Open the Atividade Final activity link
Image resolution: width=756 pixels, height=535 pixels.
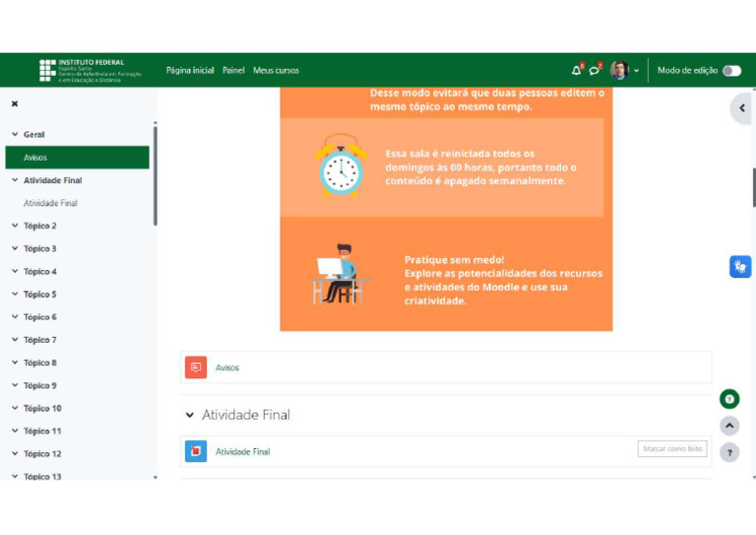pyautogui.click(x=242, y=452)
